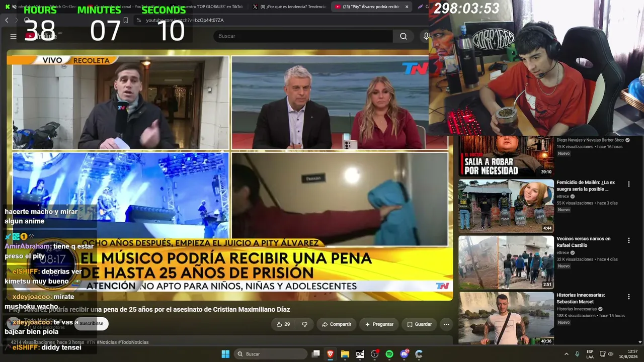The image size is (644, 362).
Task: Click the video title about Cristian Maximiliano Díaz
Action: tap(149, 310)
